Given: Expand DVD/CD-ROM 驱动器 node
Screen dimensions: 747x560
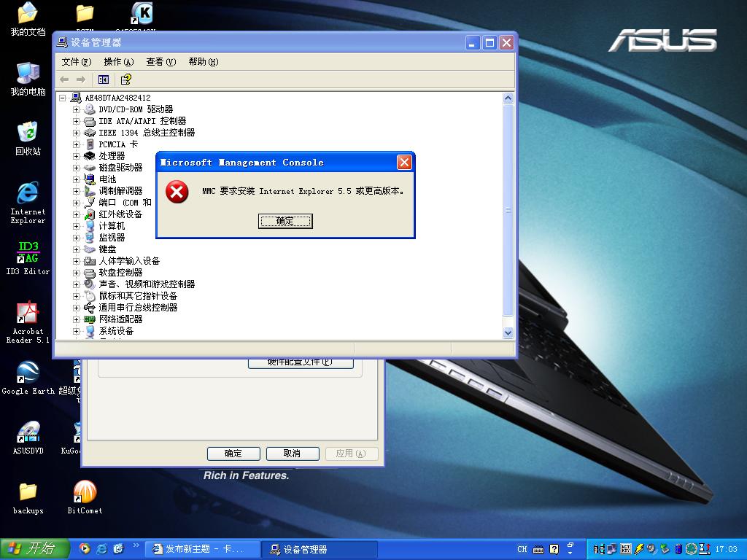Looking at the screenshot, I should pos(76,109).
